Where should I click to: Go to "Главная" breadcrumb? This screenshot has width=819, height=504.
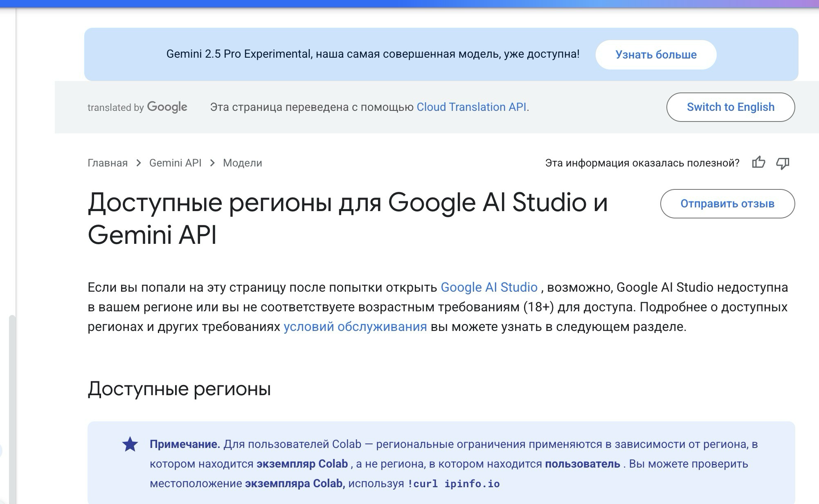point(108,163)
